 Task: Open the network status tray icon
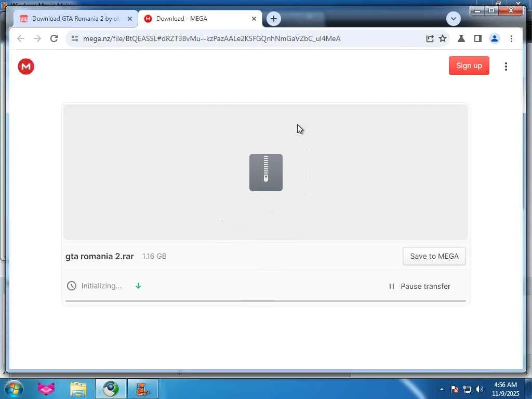coord(467,389)
